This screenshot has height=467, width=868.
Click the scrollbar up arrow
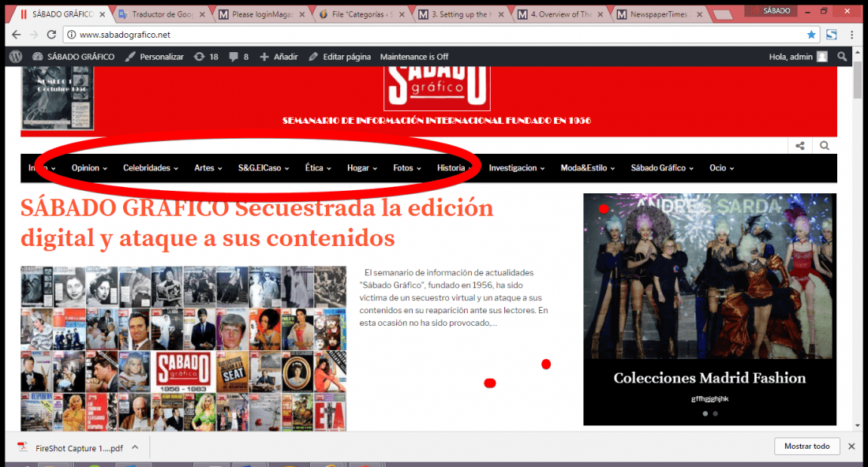[x=858, y=53]
